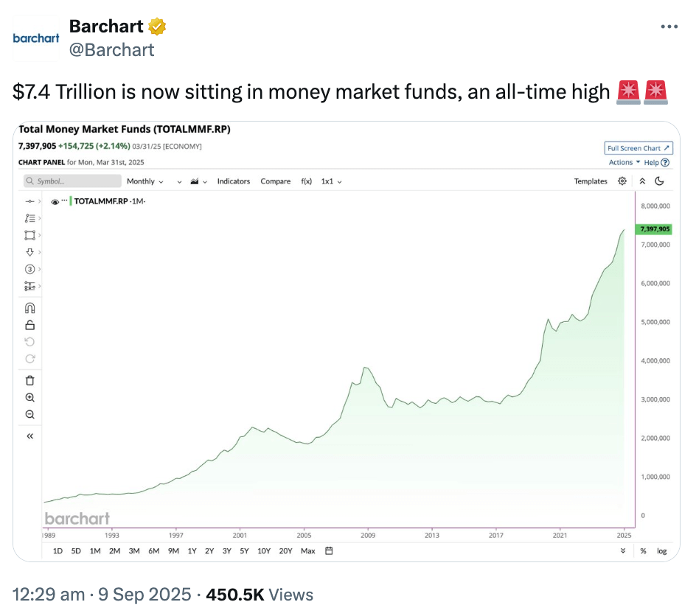696x616 pixels.
Task: Open the Indicators menu
Action: pyautogui.click(x=234, y=181)
